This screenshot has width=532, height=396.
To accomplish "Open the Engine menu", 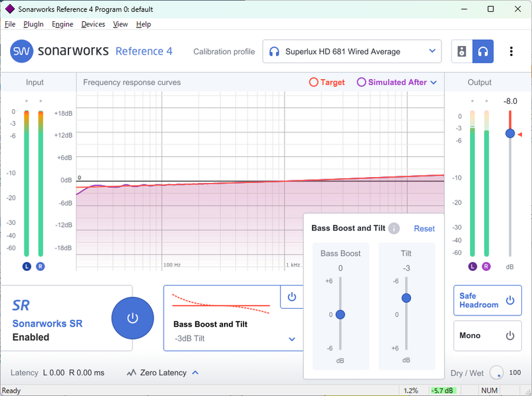I will (63, 24).
